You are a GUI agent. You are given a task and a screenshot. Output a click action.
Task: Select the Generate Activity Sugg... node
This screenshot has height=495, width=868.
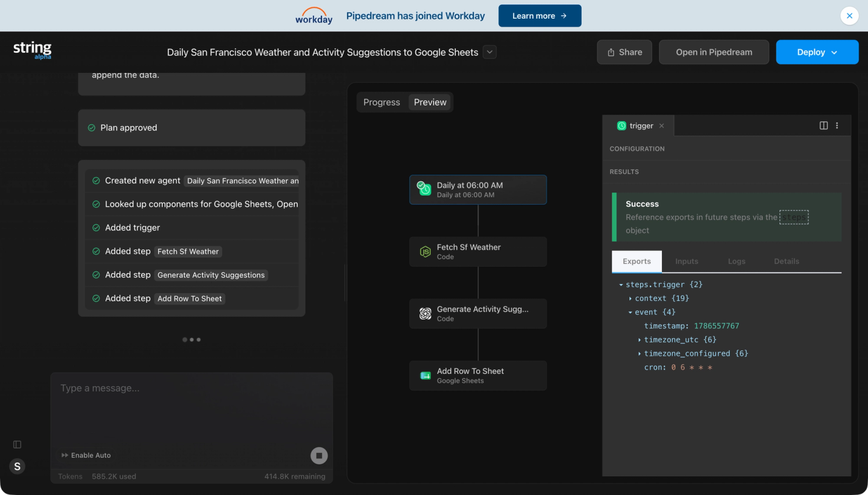[478, 314]
